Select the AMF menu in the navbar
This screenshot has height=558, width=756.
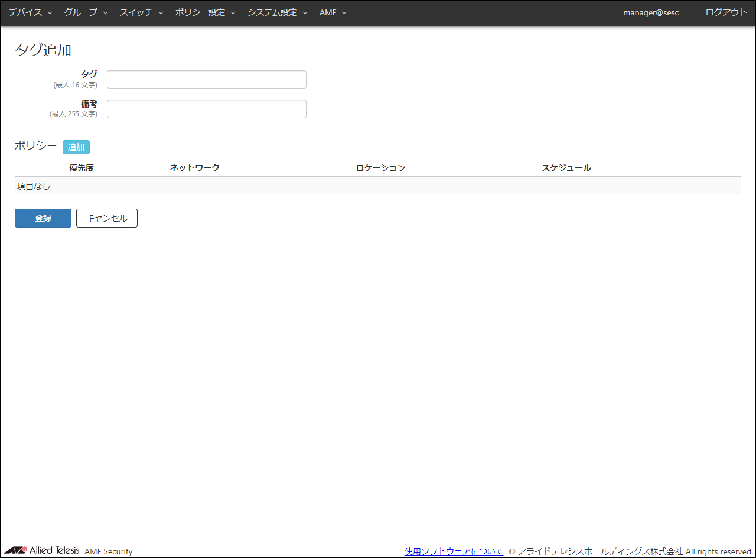[x=333, y=12]
